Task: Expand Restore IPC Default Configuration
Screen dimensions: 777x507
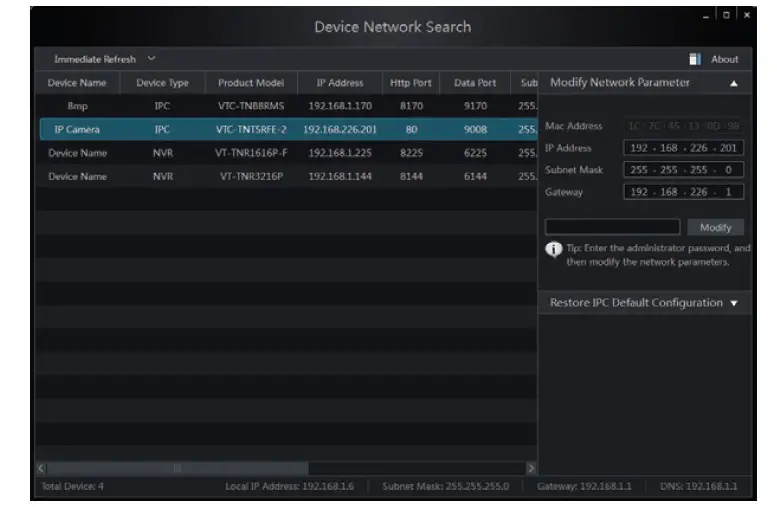Action: point(734,303)
